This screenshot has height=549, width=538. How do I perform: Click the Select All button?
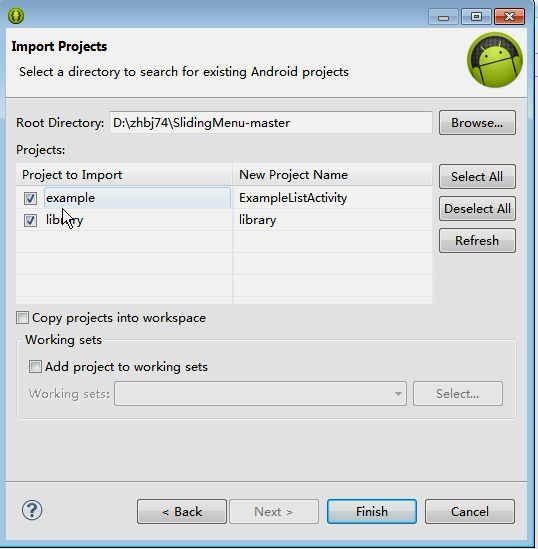click(x=477, y=176)
